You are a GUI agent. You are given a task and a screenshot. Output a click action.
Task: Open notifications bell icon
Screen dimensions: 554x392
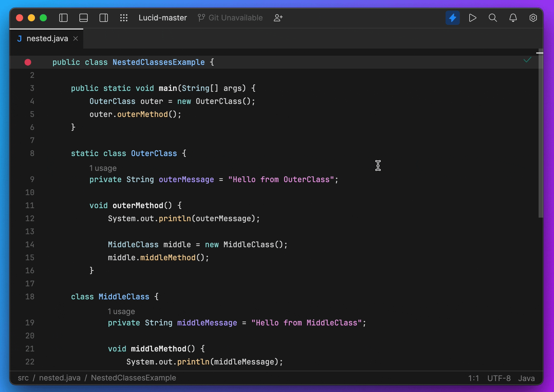[513, 18]
